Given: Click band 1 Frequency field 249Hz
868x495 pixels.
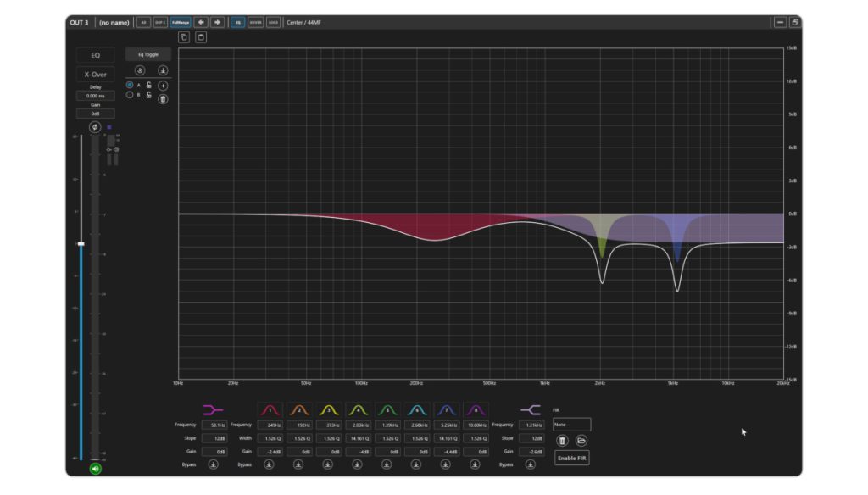Looking at the screenshot, I should point(270,425).
